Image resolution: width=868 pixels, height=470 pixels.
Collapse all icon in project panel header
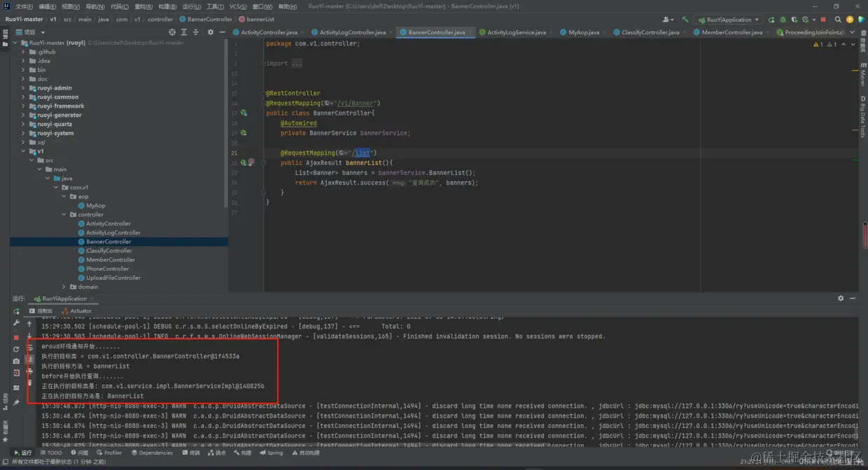coord(196,32)
